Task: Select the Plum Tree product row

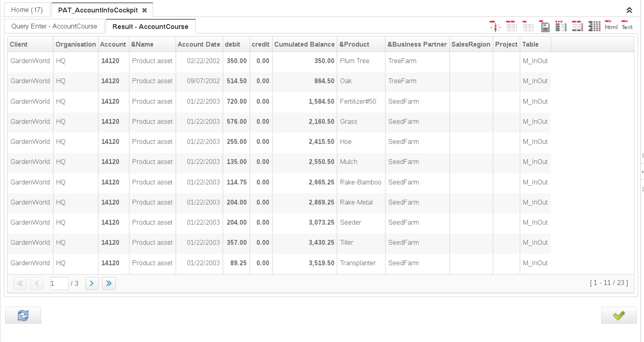Action: click(354, 61)
